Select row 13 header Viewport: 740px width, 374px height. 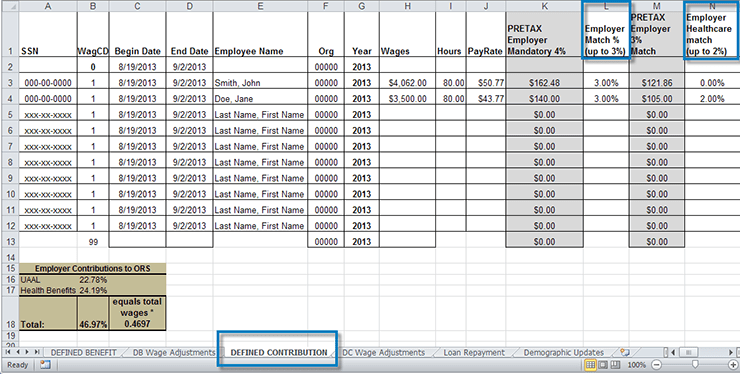point(9,241)
